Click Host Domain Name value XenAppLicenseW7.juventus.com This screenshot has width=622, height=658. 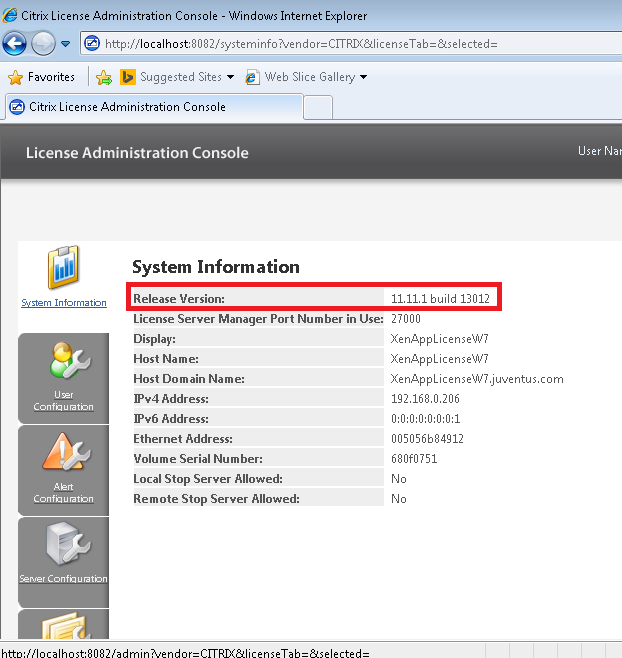click(x=477, y=379)
